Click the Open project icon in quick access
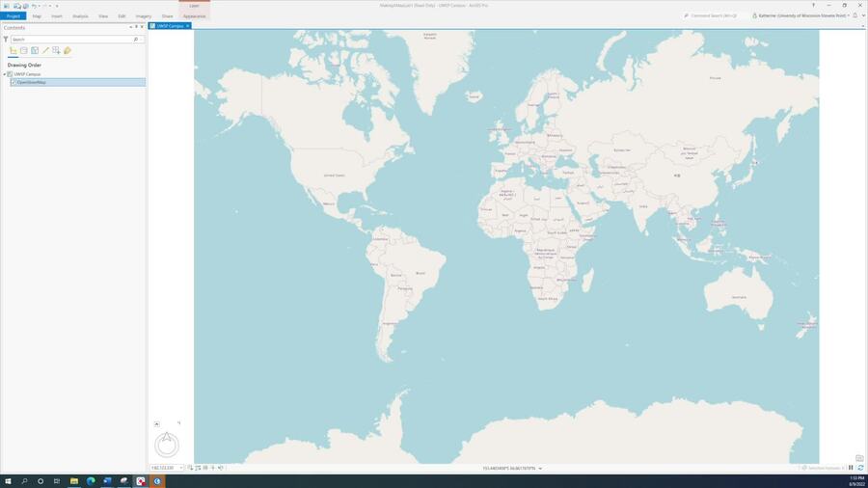The width and height of the screenshot is (868, 488). tap(18, 6)
